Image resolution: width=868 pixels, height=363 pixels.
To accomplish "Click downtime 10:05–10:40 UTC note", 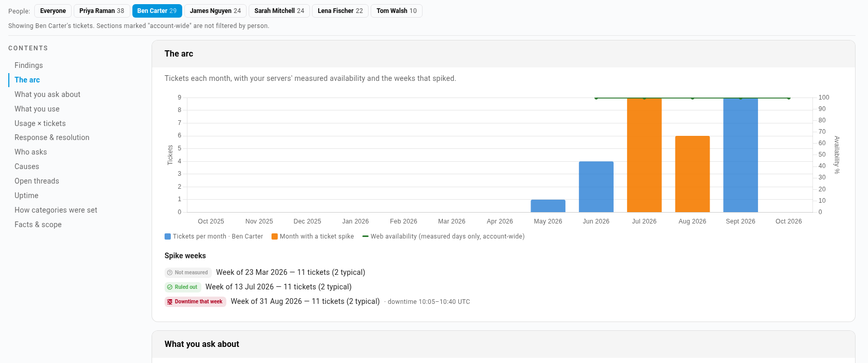I will tap(429, 302).
